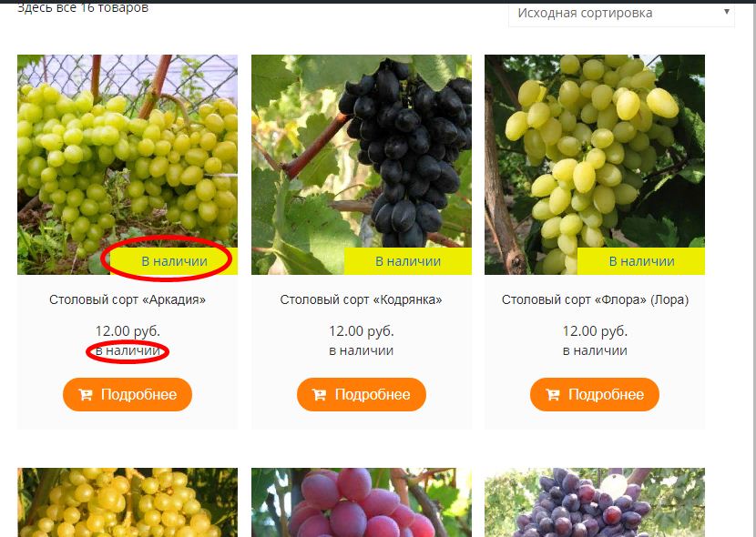Open the Исходная сортировка sorting dropdown

click(x=621, y=14)
